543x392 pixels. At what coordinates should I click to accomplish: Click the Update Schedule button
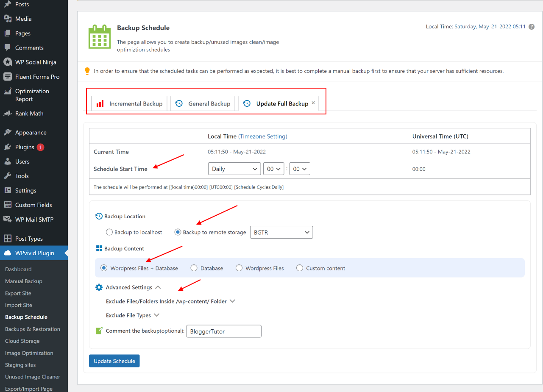[114, 361]
